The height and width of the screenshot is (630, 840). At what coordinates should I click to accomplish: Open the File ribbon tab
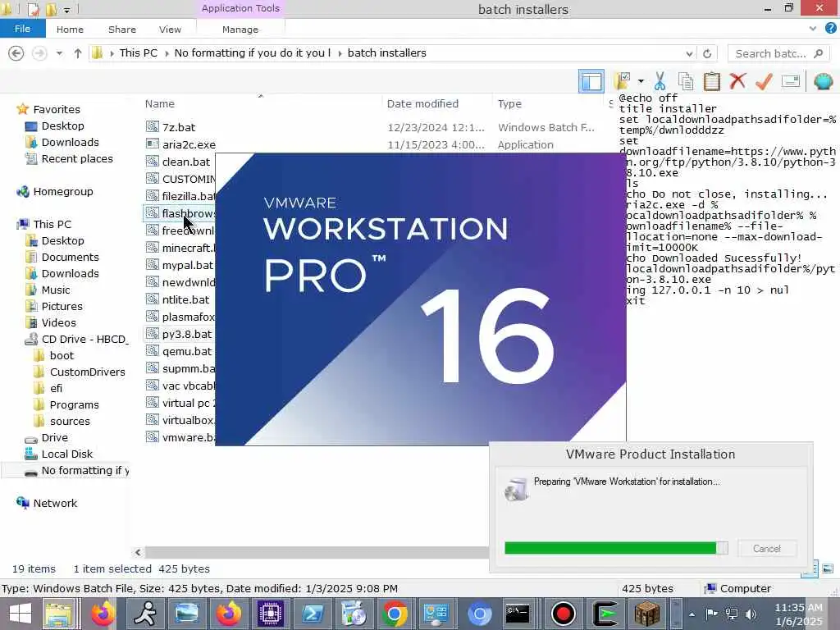pyautogui.click(x=22, y=29)
